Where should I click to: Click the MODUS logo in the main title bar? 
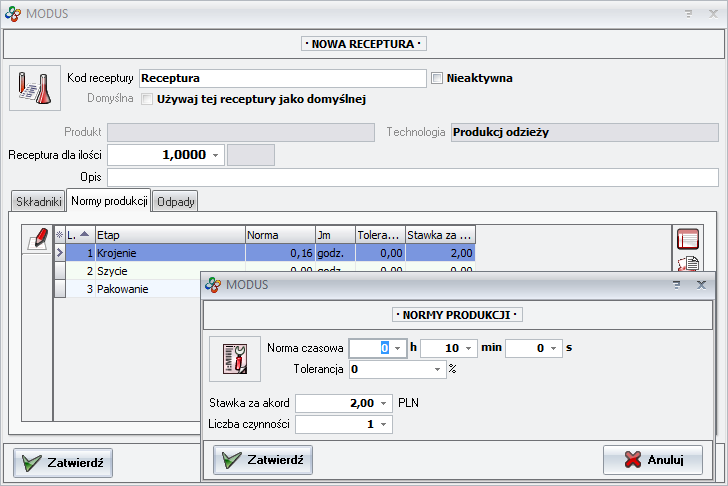(x=12, y=14)
